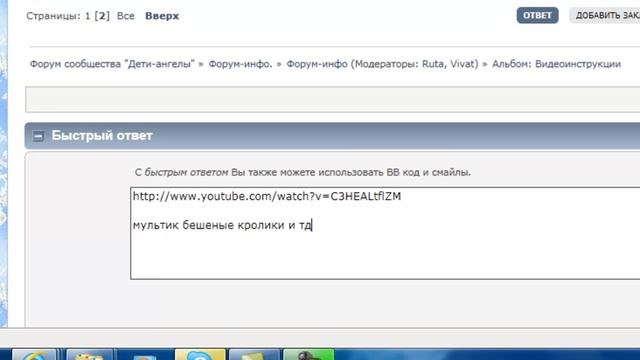Open moderator Ruta's profile link

click(x=432, y=64)
